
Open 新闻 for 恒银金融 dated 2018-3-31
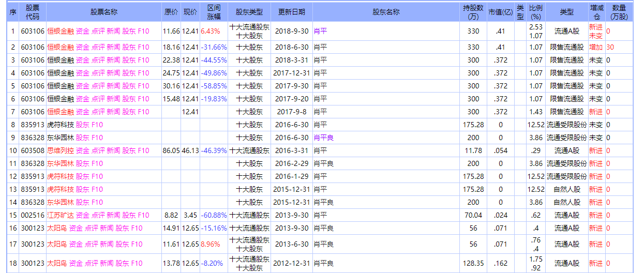tap(114, 60)
